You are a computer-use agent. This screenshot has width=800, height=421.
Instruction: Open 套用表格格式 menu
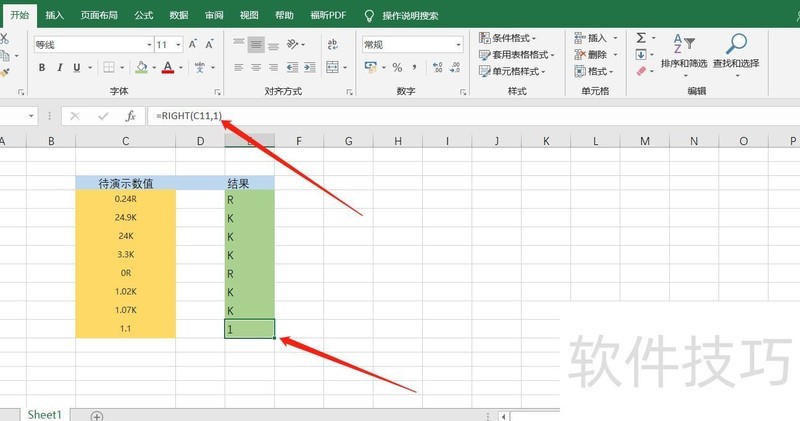click(516, 55)
